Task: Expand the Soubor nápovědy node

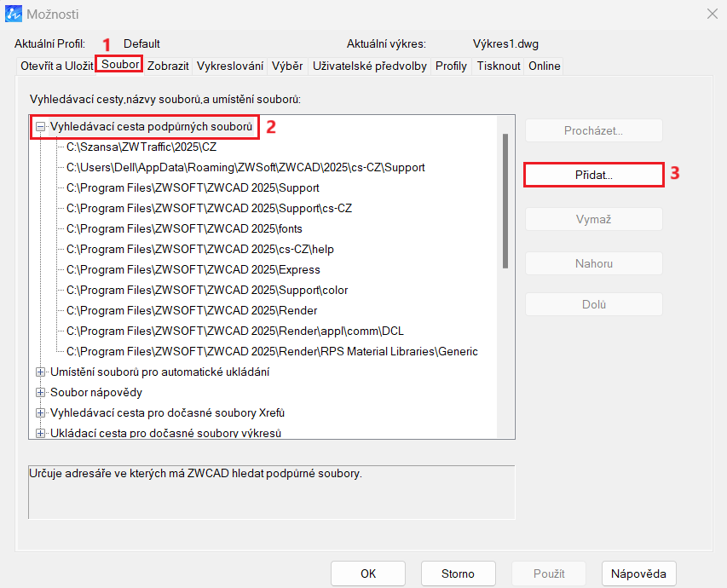Action: pyautogui.click(x=41, y=392)
